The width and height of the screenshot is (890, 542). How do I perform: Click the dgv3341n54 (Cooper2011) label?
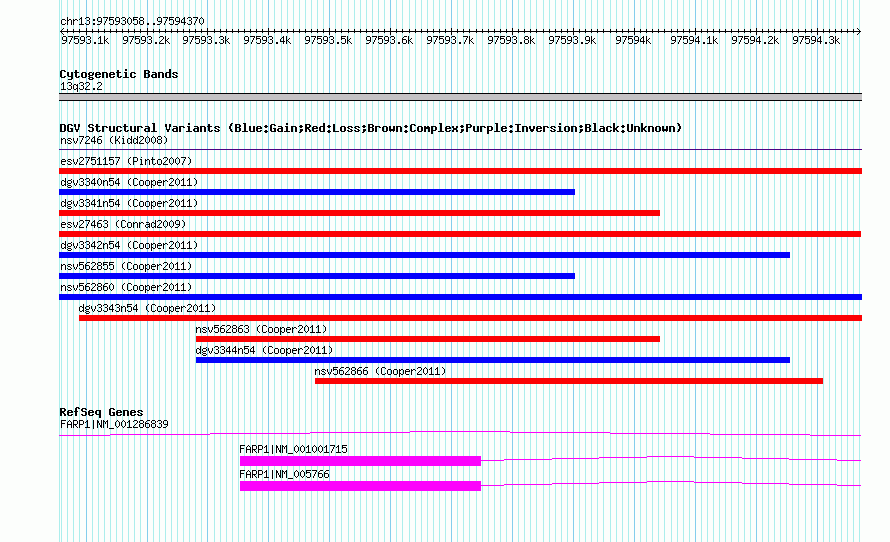[x=129, y=203]
